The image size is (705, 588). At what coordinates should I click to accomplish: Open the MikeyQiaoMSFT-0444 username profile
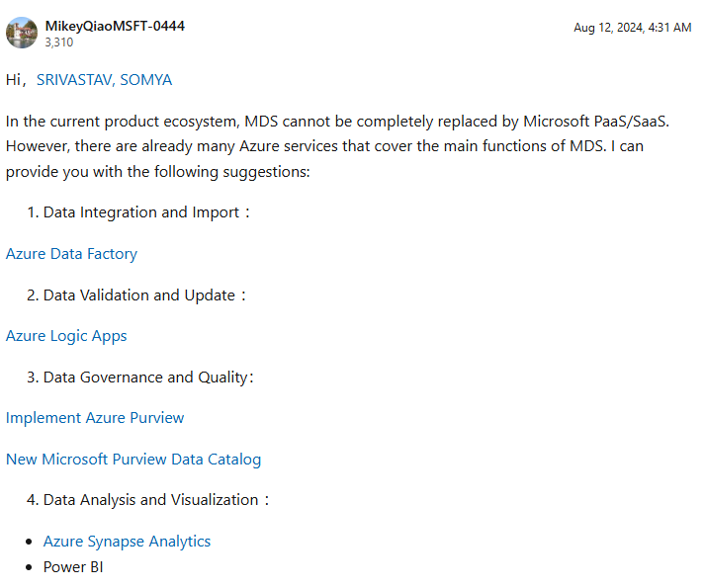click(115, 26)
